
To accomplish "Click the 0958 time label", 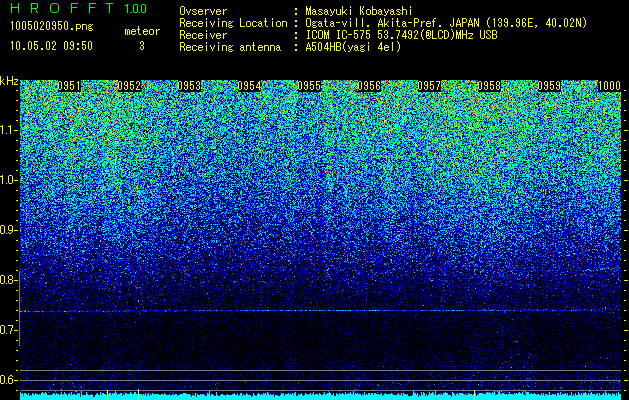I will coord(489,86).
